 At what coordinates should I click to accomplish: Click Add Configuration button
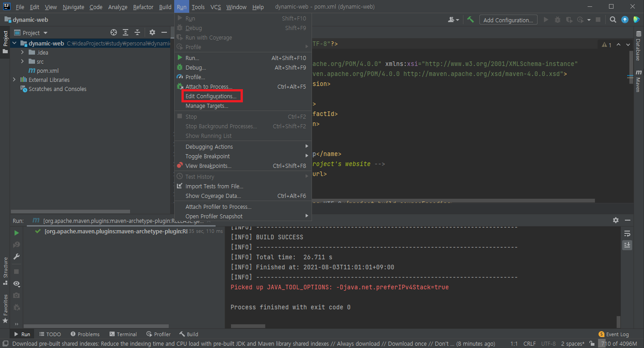508,20
